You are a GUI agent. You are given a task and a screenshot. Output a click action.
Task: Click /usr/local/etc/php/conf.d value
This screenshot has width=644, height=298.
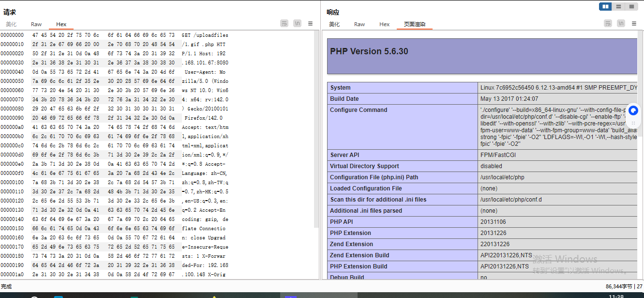511,200
